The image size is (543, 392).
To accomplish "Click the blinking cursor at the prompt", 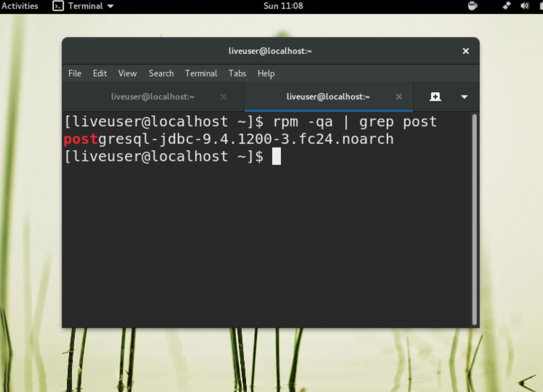I will [x=276, y=156].
